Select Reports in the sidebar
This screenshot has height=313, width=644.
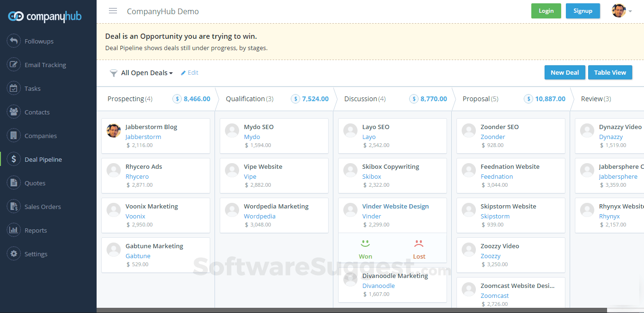pos(36,230)
